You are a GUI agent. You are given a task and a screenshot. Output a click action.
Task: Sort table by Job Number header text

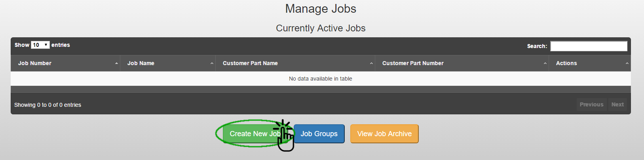coord(35,63)
